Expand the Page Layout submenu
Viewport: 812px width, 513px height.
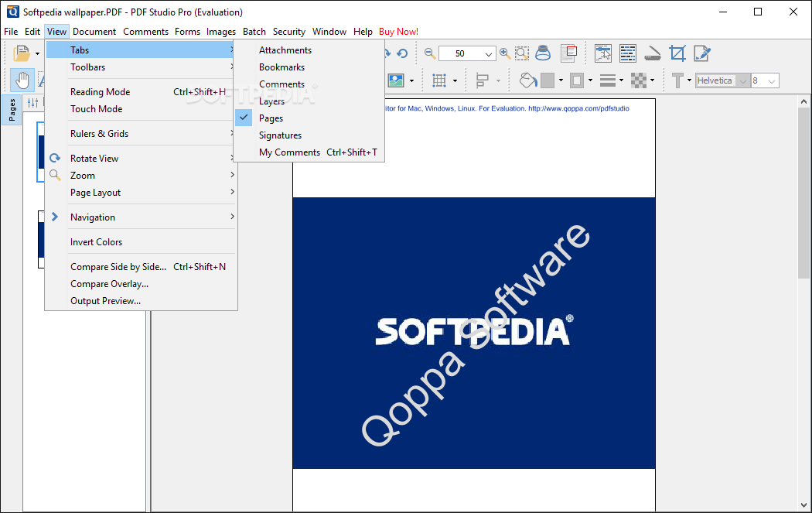coord(142,193)
